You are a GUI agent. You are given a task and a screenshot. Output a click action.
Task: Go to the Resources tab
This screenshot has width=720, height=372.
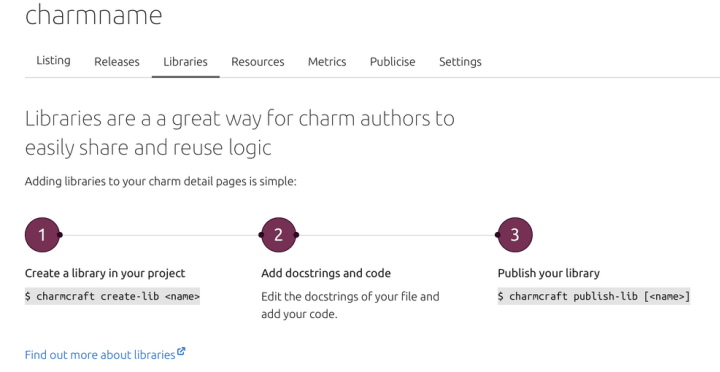[258, 62]
